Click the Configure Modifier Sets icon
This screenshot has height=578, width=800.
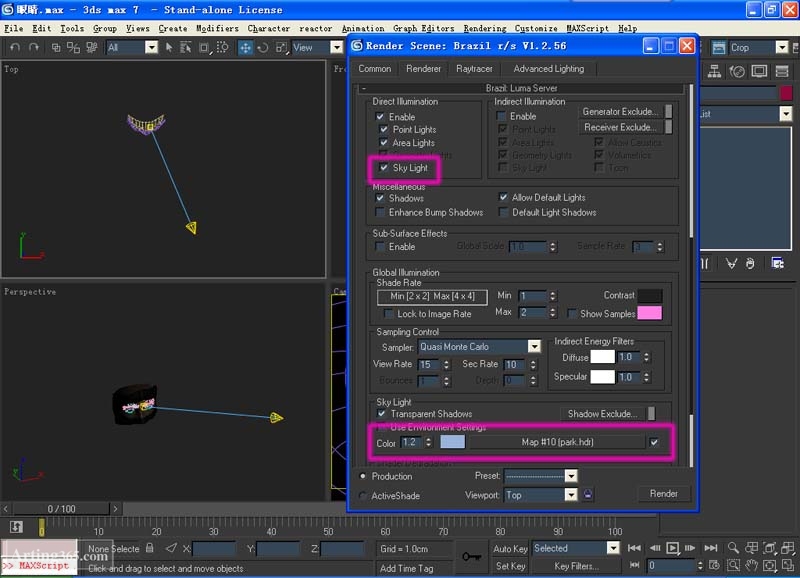click(x=777, y=263)
